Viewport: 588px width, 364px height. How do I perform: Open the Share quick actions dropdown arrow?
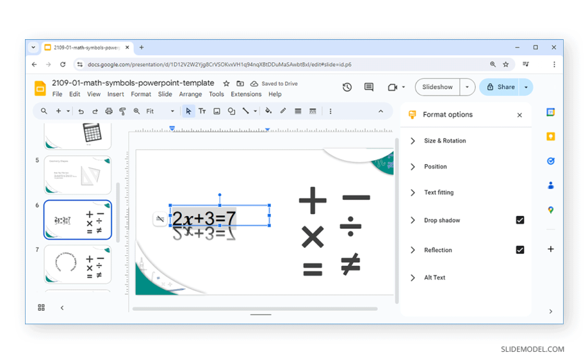click(526, 87)
